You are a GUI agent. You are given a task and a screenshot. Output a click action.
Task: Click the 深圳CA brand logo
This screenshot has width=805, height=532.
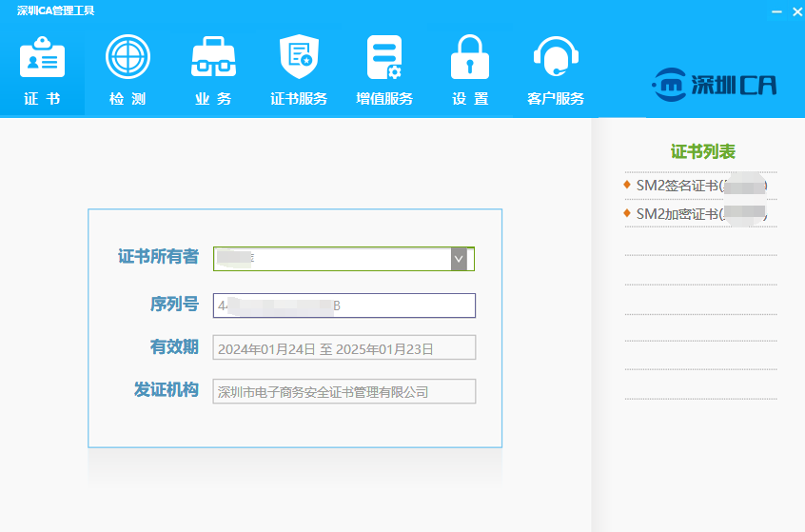point(715,85)
